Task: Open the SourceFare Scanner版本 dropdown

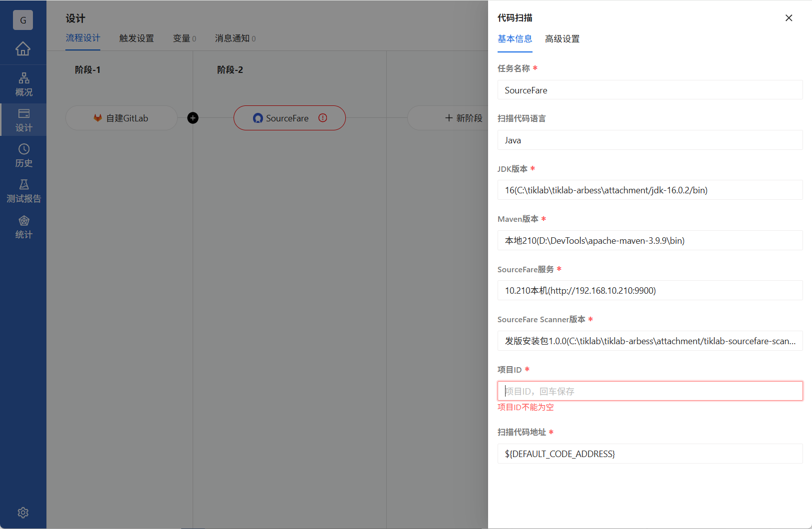Action: pos(650,341)
